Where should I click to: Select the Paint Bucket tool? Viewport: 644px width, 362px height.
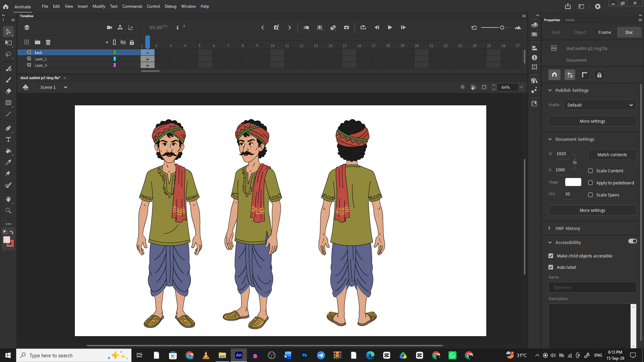[8, 151]
